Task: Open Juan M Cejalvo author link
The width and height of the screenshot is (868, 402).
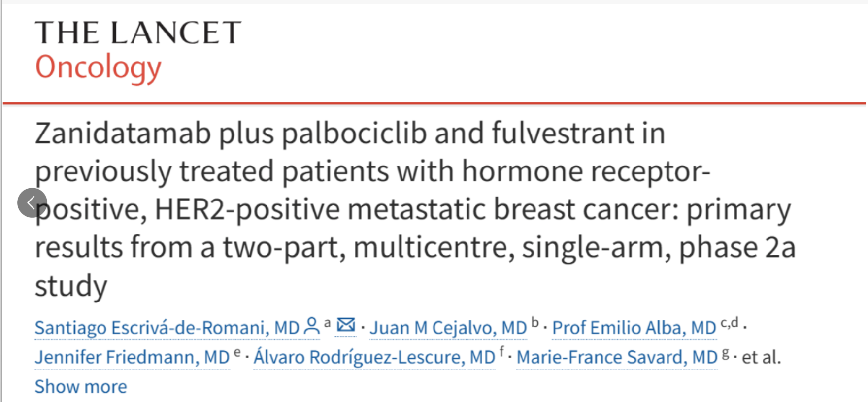Action: pyautogui.click(x=448, y=328)
